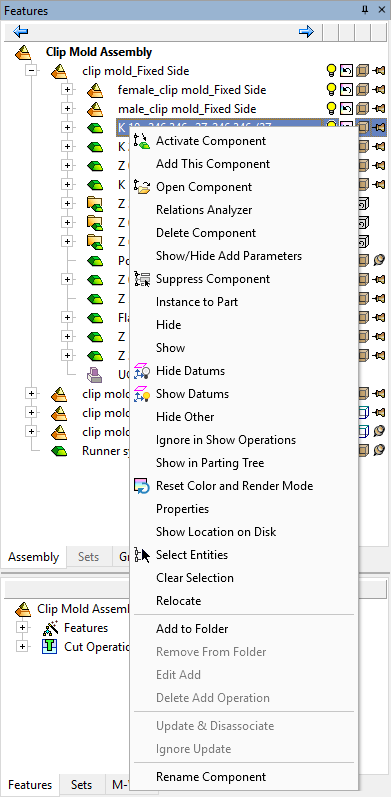The image size is (391, 797).
Task: Click the Activate Component menu icon
Action: (142, 141)
